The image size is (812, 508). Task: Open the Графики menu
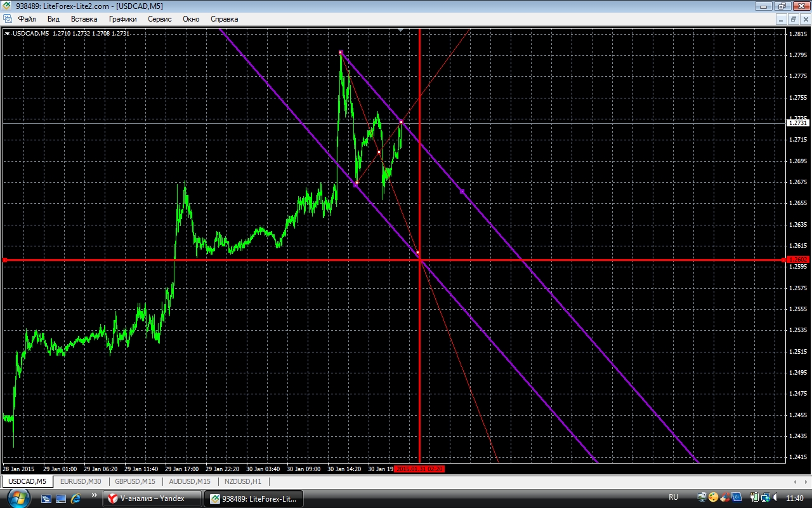coord(122,19)
